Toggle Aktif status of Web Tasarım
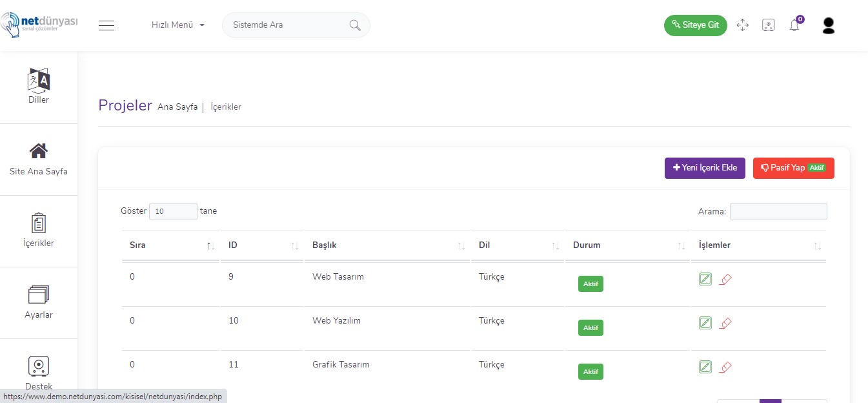This screenshot has height=403, width=868. point(590,284)
